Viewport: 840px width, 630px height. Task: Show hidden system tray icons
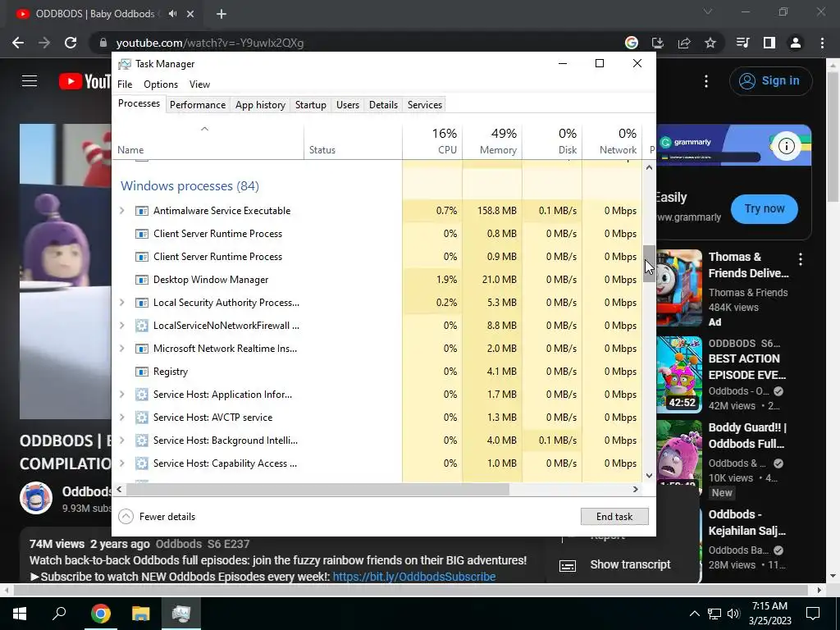[694, 614]
